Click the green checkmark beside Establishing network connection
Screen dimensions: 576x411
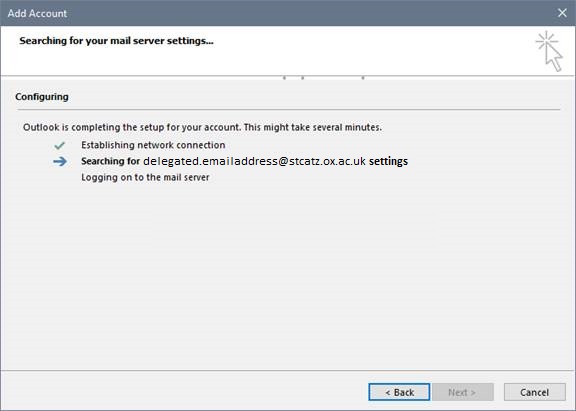coord(60,145)
